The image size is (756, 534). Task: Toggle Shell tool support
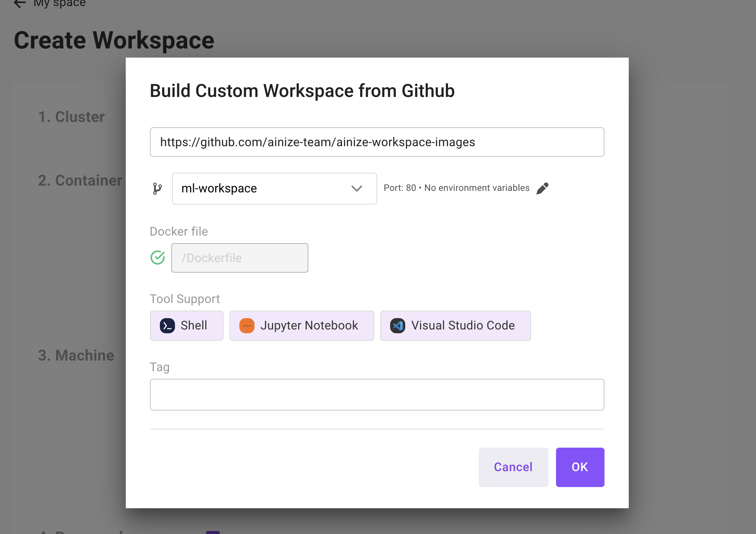coord(186,325)
